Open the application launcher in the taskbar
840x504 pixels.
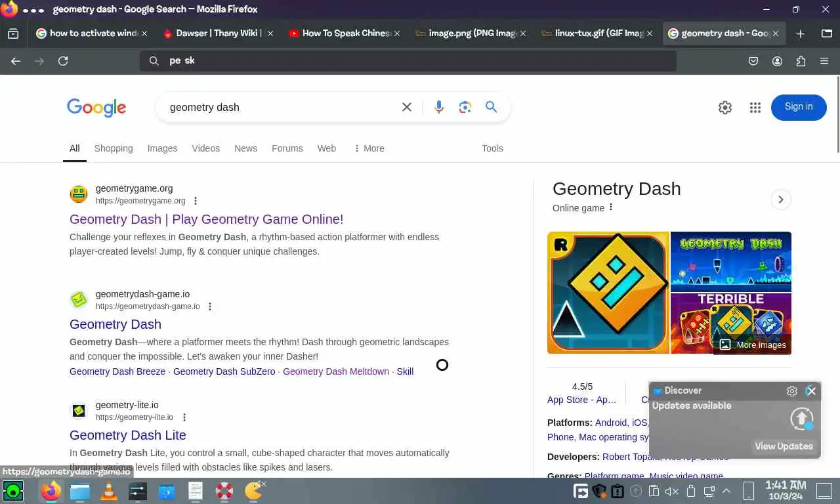(13, 491)
